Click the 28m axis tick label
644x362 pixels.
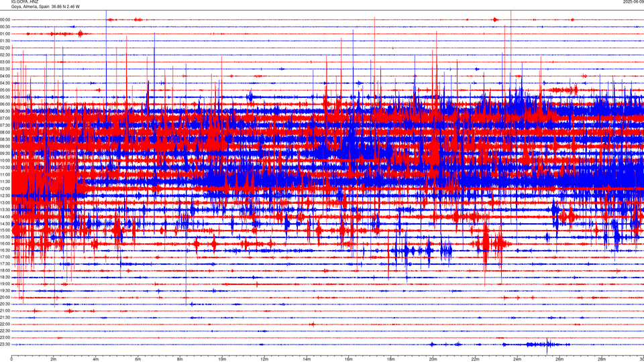click(x=602, y=359)
